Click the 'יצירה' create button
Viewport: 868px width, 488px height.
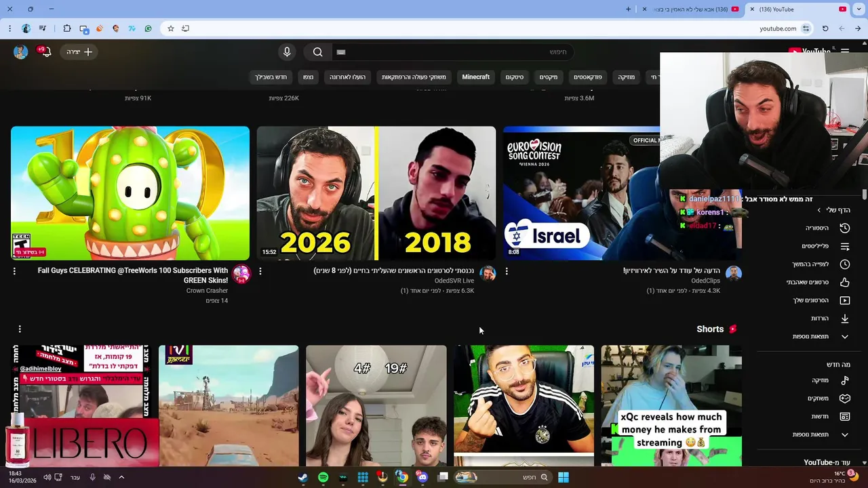pos(79,52)
